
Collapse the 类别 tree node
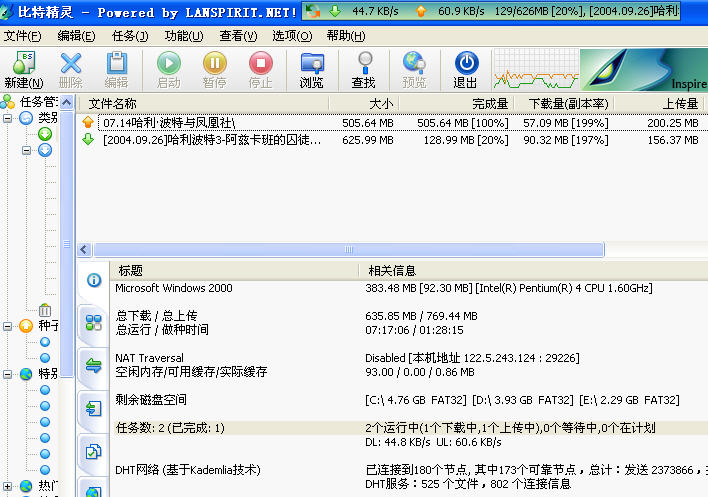click(8, 118)
